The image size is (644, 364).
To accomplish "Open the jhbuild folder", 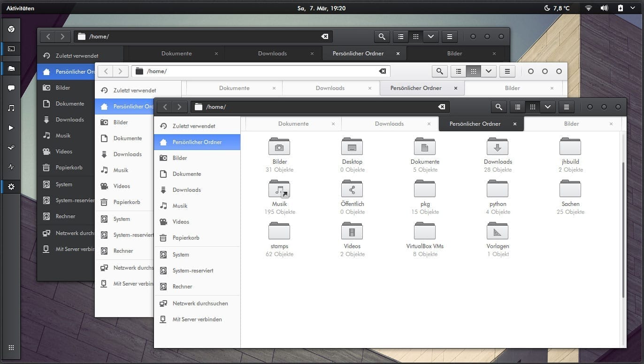I will (570, 146).
